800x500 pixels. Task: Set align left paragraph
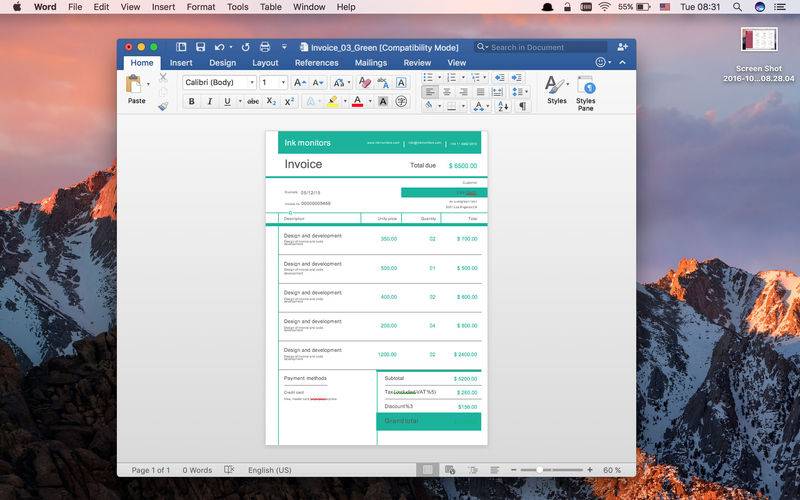click(430, 92)
